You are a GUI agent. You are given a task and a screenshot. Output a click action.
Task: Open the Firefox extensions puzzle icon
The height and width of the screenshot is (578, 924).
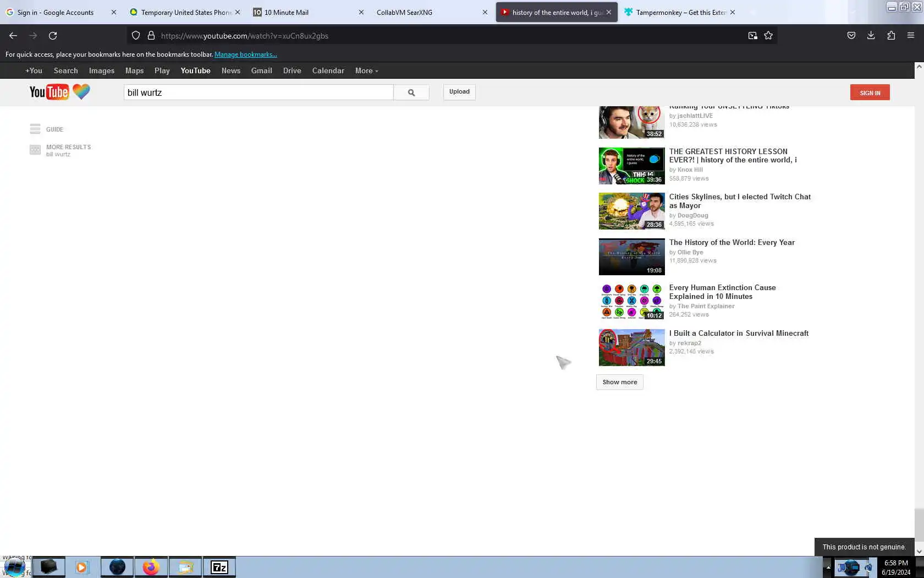point(891,36)
